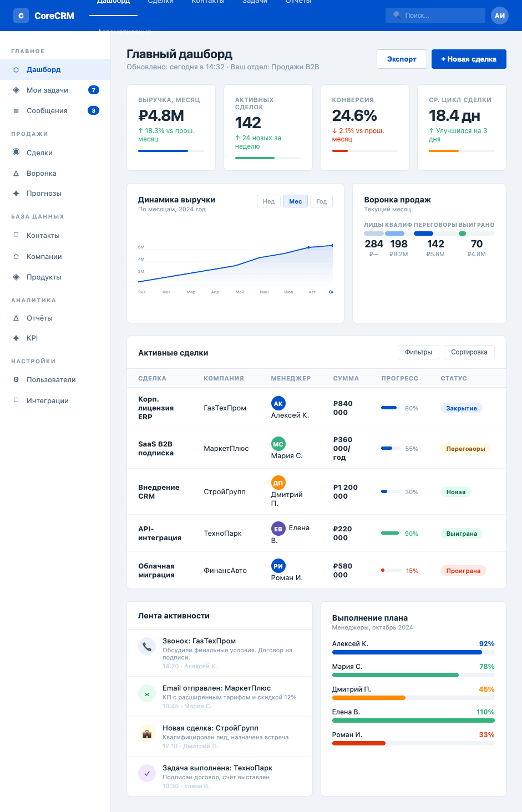Click the Переговоры status badge

466,449
